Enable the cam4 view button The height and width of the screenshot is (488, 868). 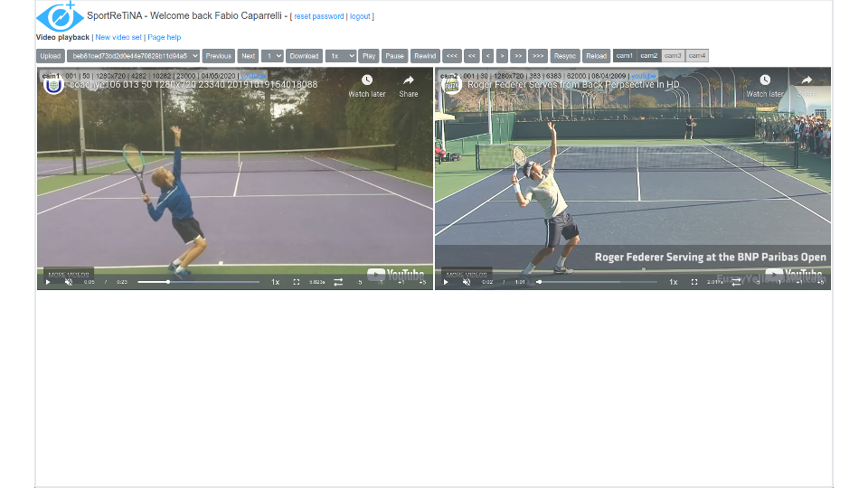[697, 56]
